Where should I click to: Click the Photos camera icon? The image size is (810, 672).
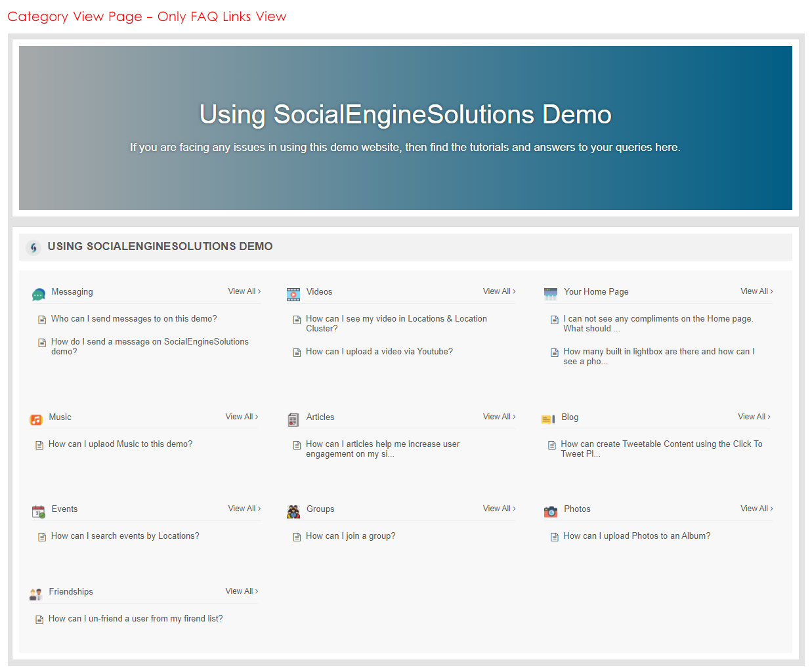tap(551, 512)
